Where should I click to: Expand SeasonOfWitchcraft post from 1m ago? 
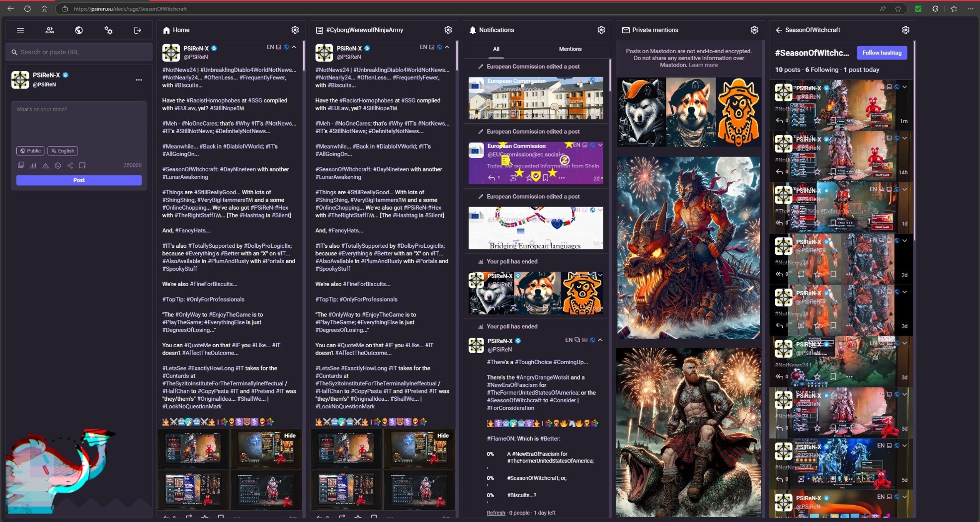click(x=905, y=87)
